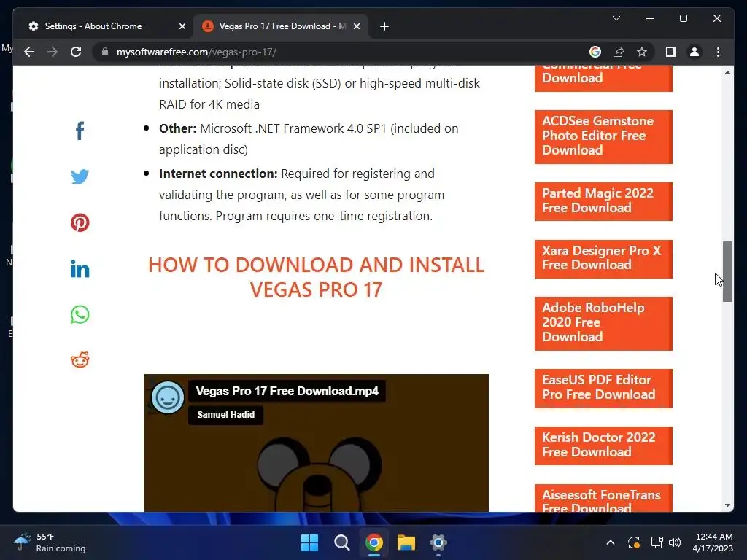Open Settings from the taskbar
This screenshot has width=747, height=560.
(x=438, y=542)
